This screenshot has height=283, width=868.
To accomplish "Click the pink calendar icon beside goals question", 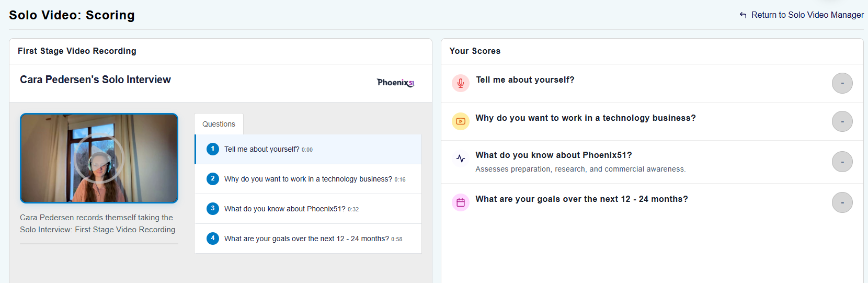I will coord(460,202).
